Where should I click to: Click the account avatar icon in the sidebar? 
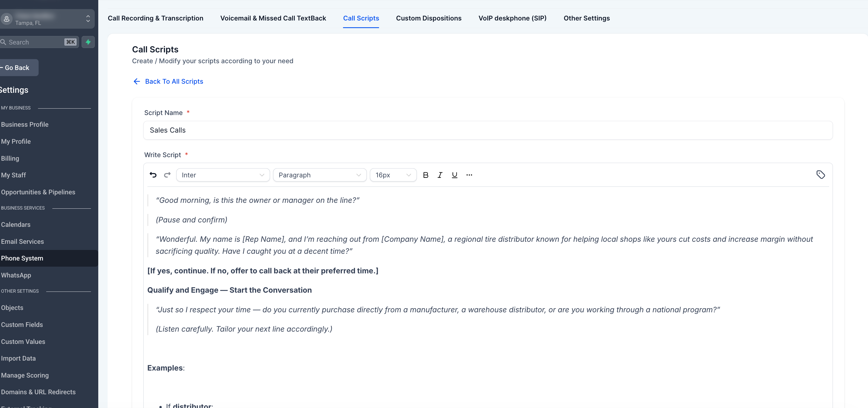click(x=7, y=18)
